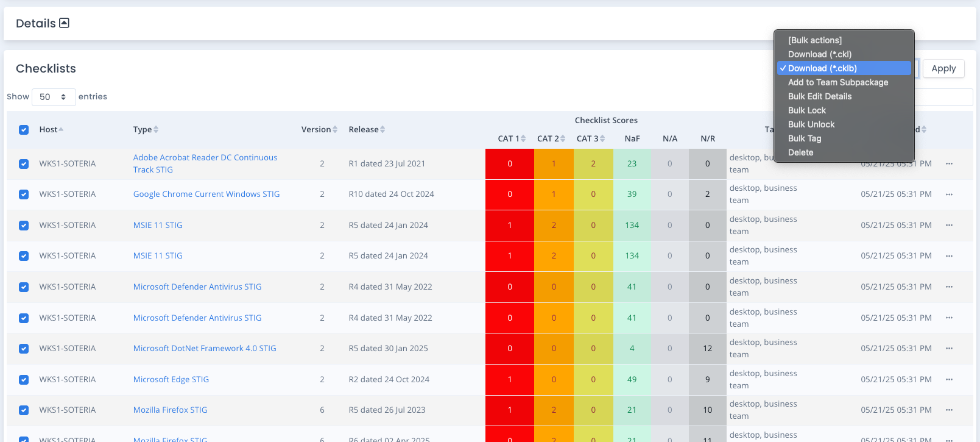The image size is (980, 442).
Task: Open row actions for Firefox R5 26 Jul 2023
Action: click(949, 410)
